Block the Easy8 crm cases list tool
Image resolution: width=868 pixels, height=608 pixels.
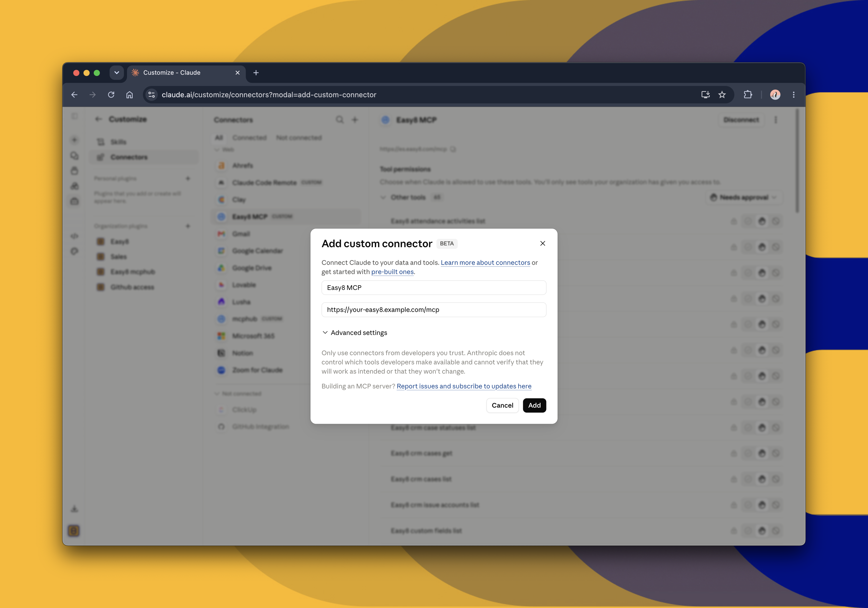pyautogui.click(x=776, y=479)
